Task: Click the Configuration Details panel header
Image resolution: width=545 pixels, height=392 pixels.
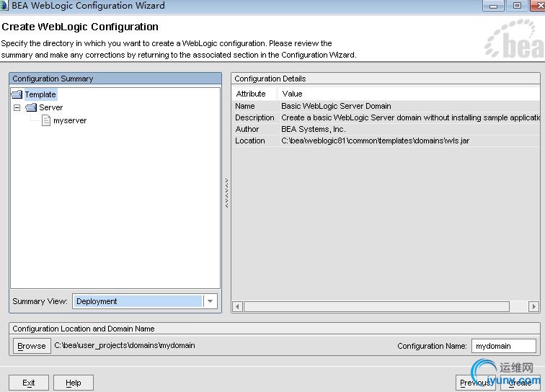Action: pyautogui.click(x=386, y=79)
